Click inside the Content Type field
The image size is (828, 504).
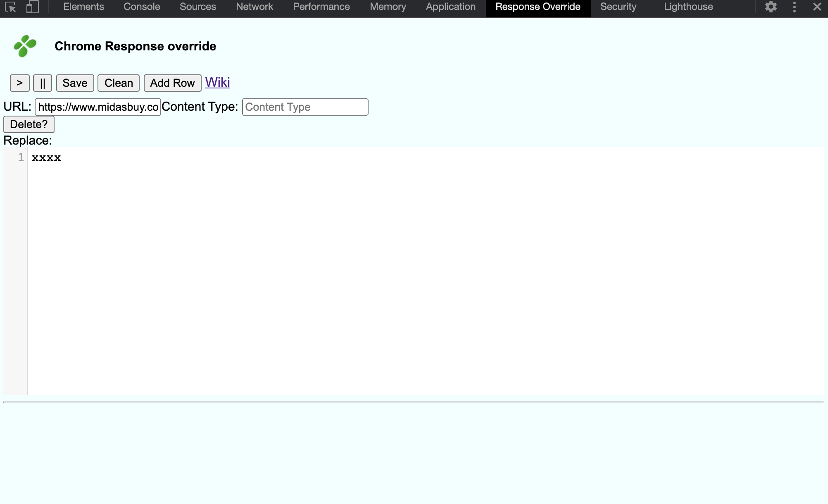[305, 107]
